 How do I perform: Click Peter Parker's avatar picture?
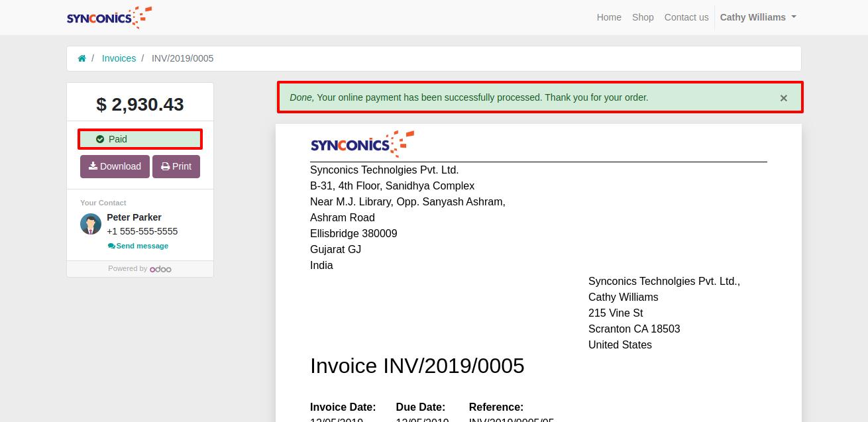[91, 224]
